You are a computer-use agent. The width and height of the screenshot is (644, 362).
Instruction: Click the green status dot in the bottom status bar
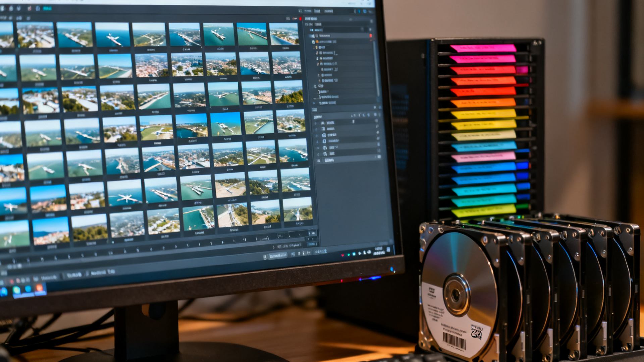pos(349,255)
